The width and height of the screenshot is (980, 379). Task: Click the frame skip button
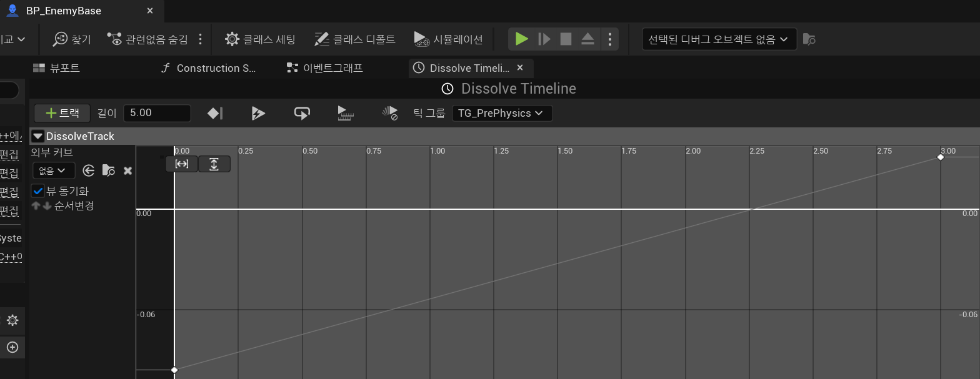point(544,39)
